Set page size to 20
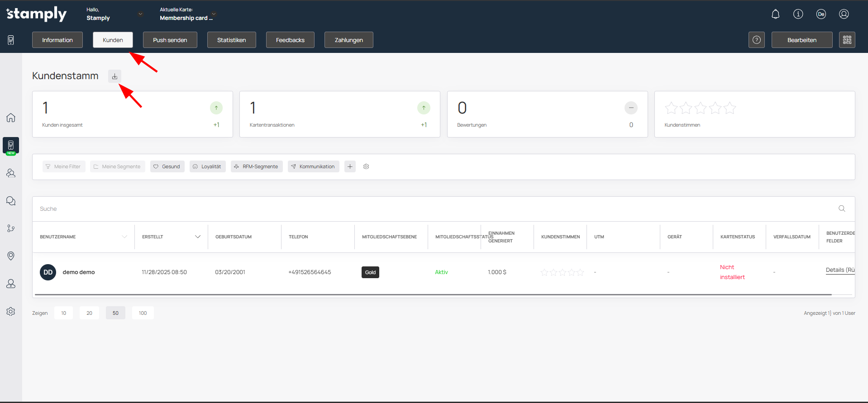868x403 pixels. click(89, 313)
